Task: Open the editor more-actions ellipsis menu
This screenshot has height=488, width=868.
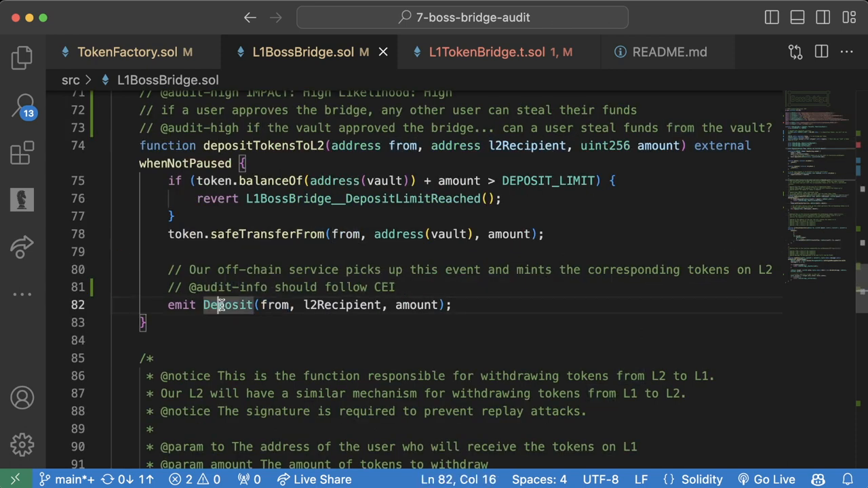Action: pos(847,52)
